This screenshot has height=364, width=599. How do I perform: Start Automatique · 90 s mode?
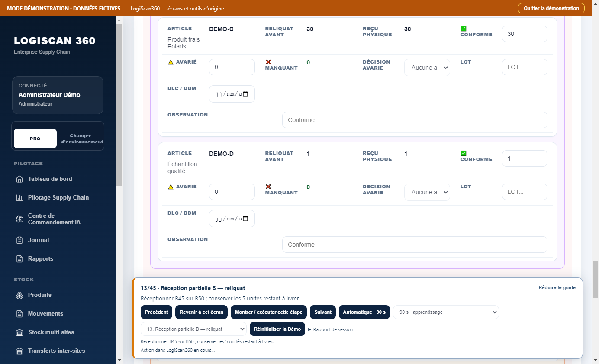(364, 312)
